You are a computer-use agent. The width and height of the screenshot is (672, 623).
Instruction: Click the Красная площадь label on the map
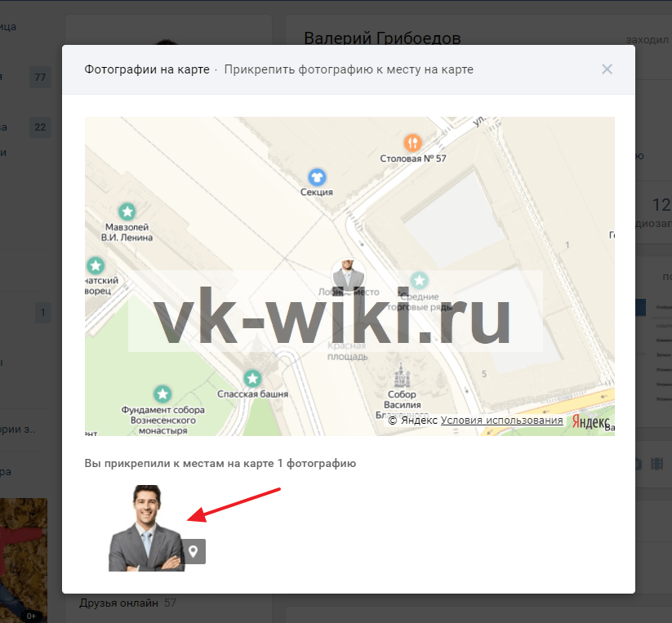[346, 351]
